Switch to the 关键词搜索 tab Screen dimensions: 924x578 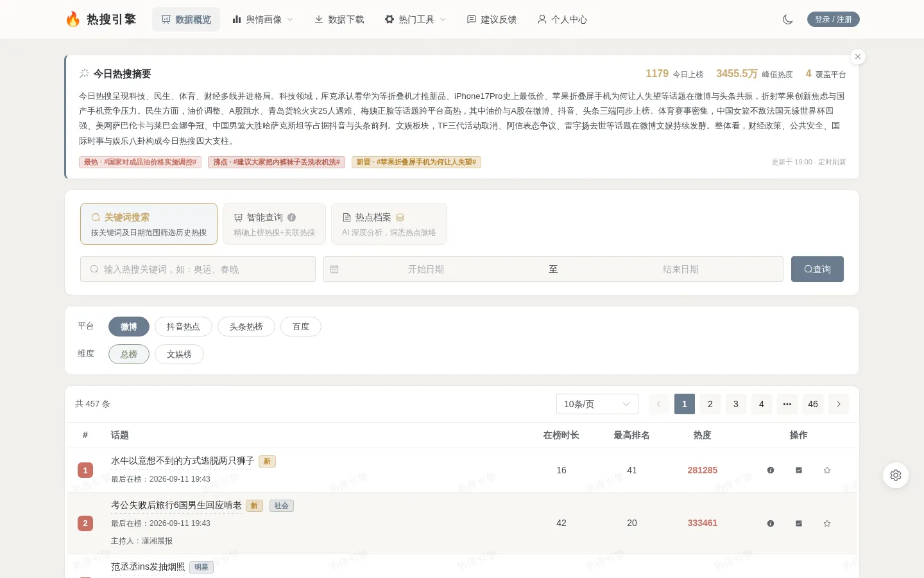coord(149,224)
